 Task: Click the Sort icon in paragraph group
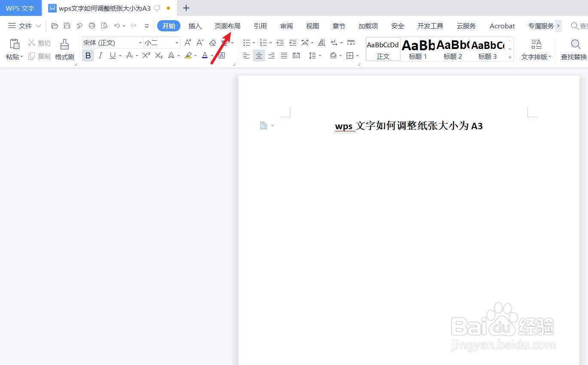pos(322,43)
